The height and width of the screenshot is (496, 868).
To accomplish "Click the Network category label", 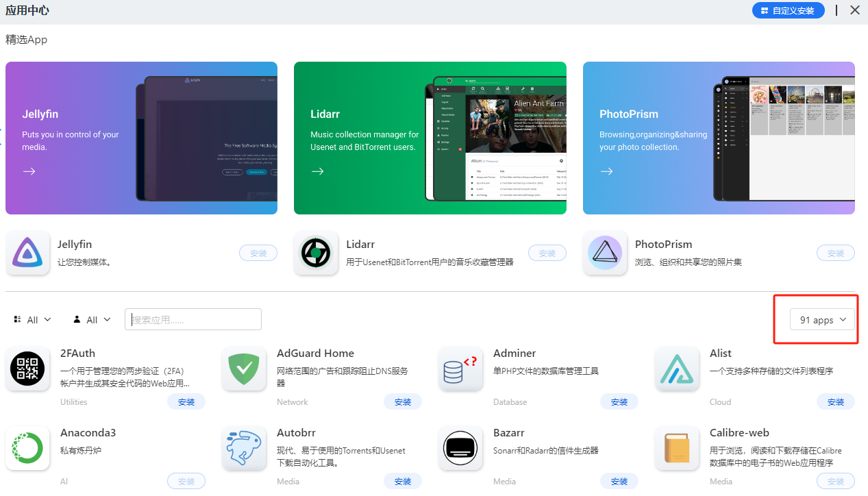I will click(293, 402).
